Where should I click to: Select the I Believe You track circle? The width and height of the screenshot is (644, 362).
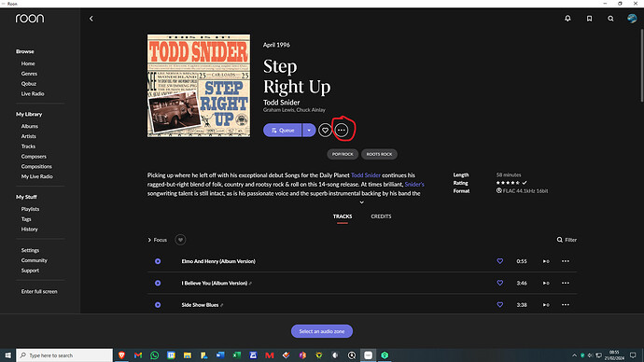[x=158, y=284]
